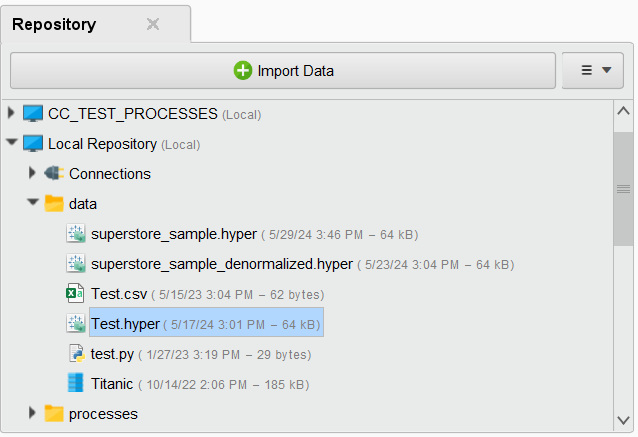Click the Connections plug icon
This screenshot has height=437, width=638.
tap(54, 173)
